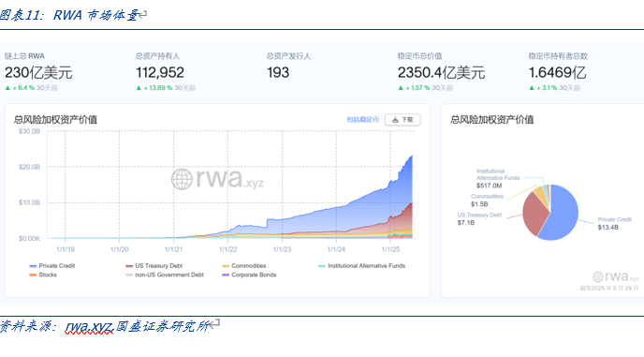Toggle Stocks legend entry
The width and height of the screenshot is (644, 357).
pos(43,275)
